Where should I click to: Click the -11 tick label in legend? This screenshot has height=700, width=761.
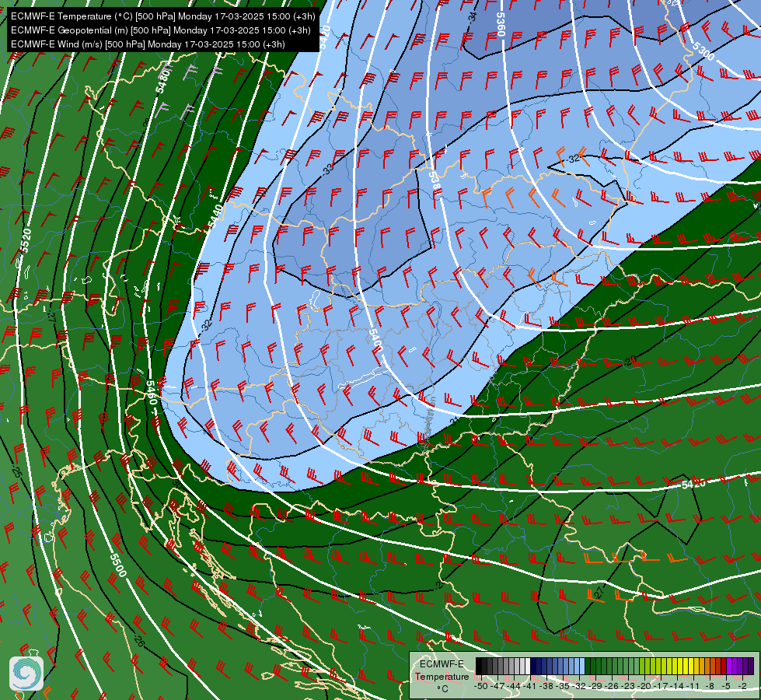(x=693, y=686)
